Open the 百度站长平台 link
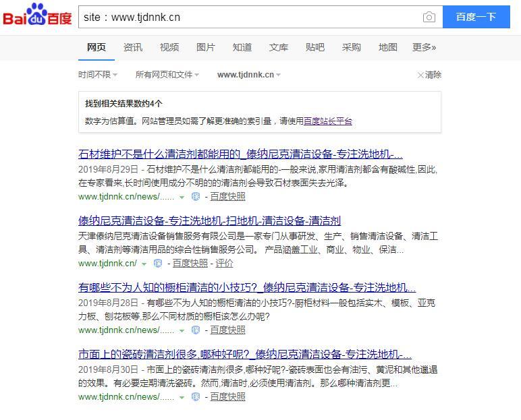 (x=328, y=121)
